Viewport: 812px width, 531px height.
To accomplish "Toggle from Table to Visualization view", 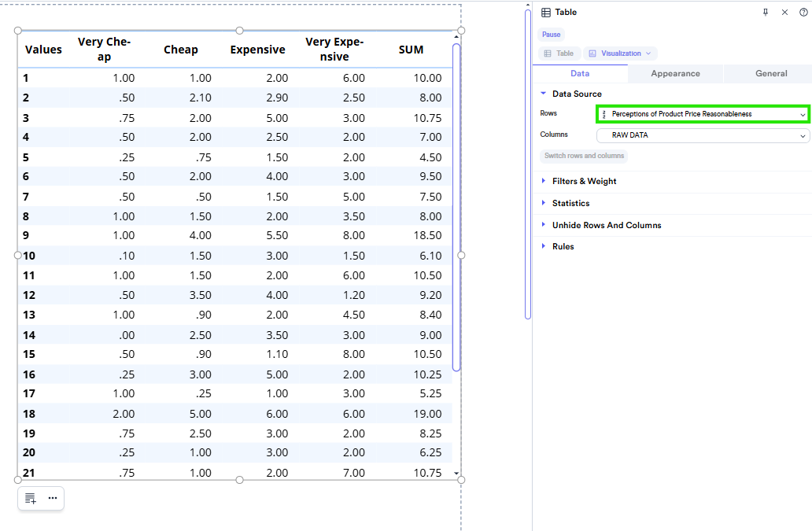I will coord(622,53).
